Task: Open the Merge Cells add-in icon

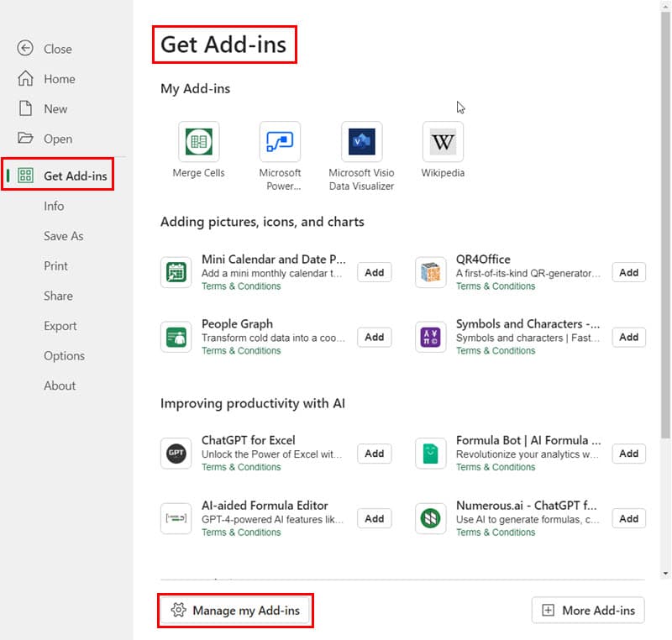Action: pyautogui.click(x=199, y=142)
